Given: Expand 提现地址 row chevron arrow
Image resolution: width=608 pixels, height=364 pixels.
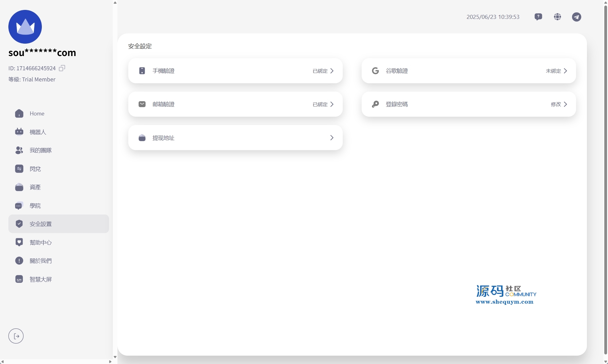Looking at the screenshot, I should coord(332,138).
